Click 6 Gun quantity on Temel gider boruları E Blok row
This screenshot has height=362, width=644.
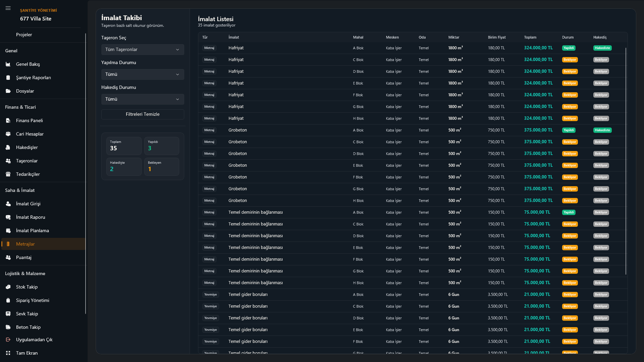(x=454, y=330)
